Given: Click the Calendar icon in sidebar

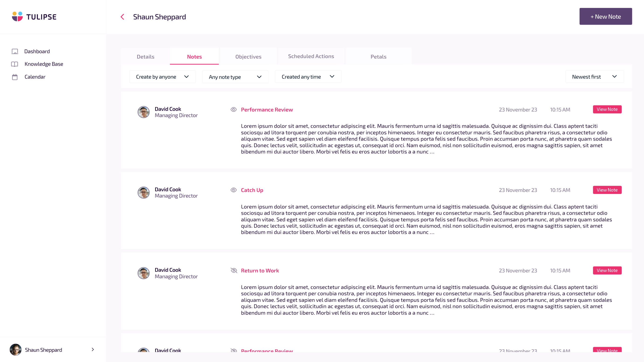Looking at the screenshot, I should click(x=15, y=77).
